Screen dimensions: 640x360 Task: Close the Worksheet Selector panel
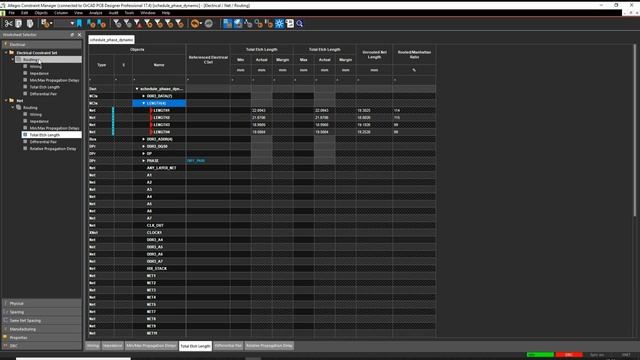tap(79, 35)
